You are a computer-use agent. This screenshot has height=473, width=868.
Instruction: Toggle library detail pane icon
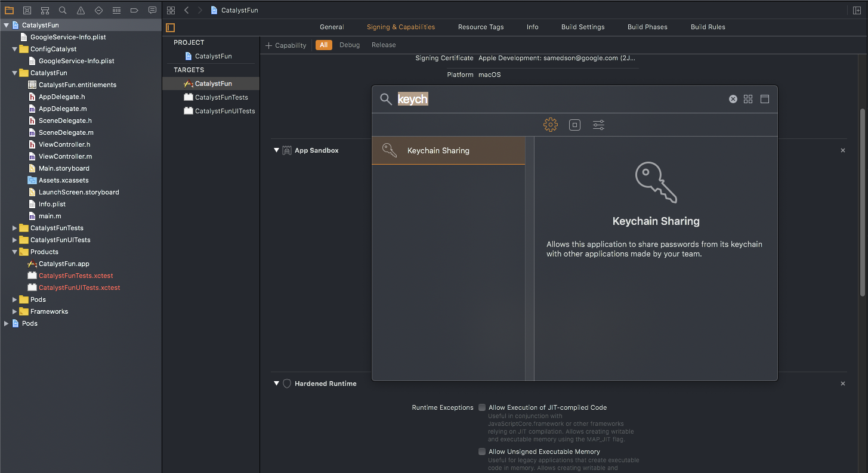click(765, 99)
